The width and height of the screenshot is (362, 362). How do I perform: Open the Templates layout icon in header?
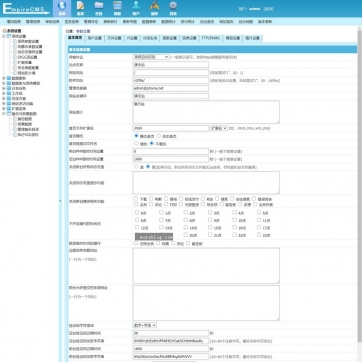(117, 8)
